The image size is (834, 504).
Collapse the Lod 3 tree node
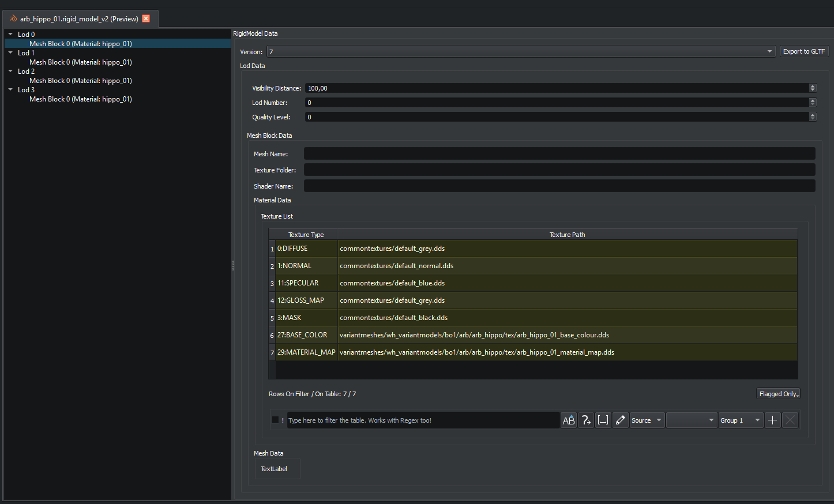10,89
